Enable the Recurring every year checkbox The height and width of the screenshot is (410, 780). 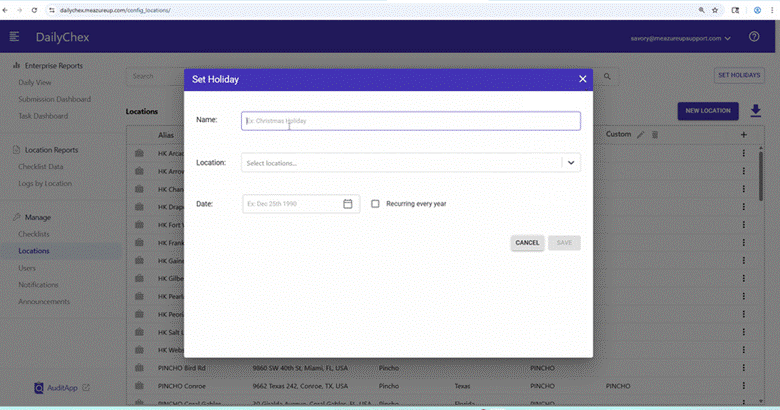click(x=375, y=204)
